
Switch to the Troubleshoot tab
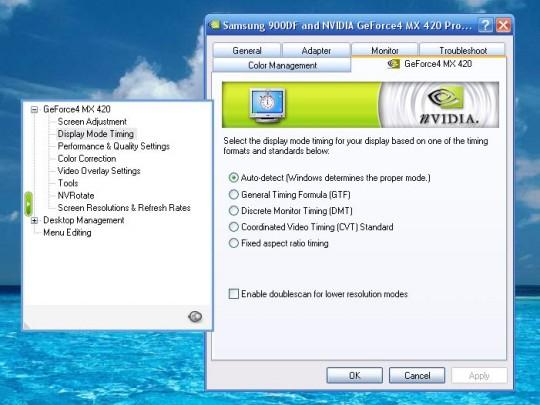point(463,50)
